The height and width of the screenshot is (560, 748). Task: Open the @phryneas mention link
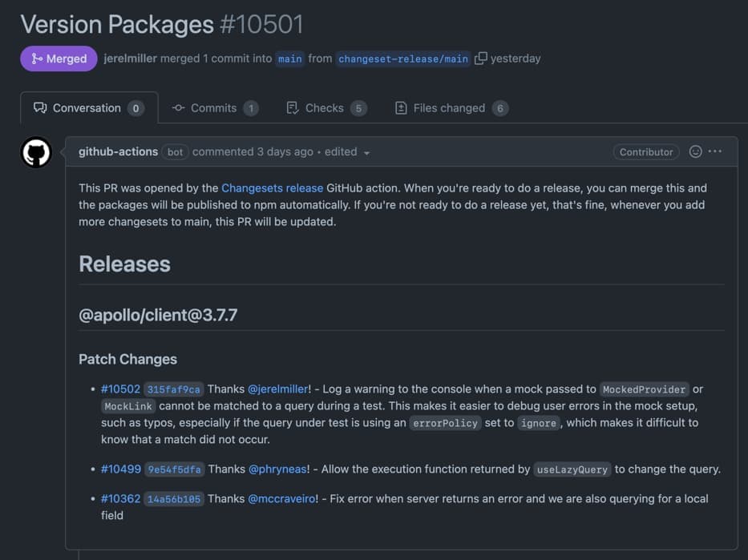pyautogui.click(x=278, y=469)
